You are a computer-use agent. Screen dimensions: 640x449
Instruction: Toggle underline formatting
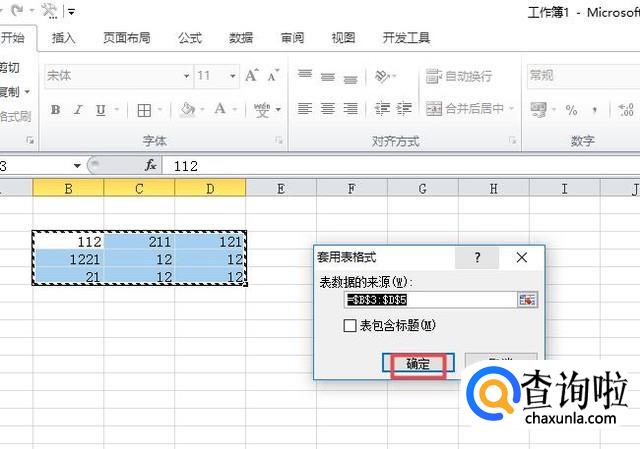101,110
